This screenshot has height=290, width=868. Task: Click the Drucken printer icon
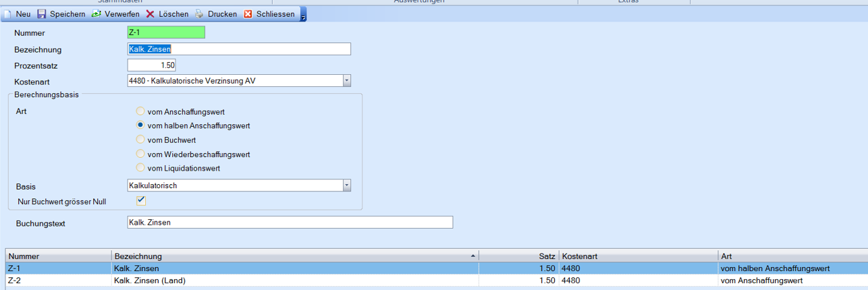[199, 14]
